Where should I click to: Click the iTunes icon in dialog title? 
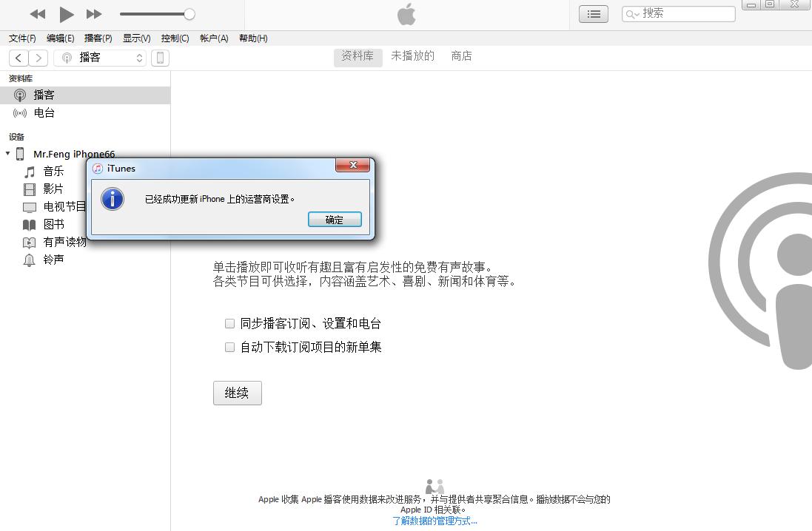point(98,168)
